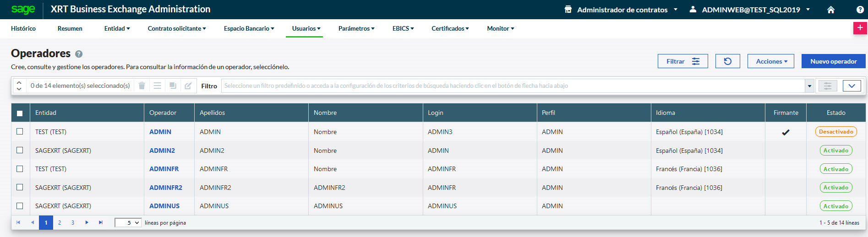The height and width of the screenshot is (237, 868).
Task: Click the predefined filter input field
Action: click(512, 86)
